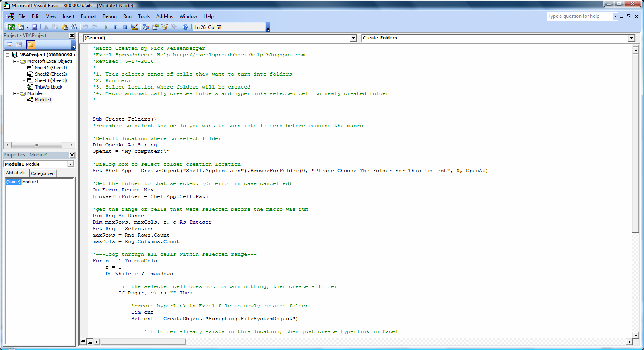Open the Window menu
This screenshot has width=644, height=350.
[x=188, y=16]
